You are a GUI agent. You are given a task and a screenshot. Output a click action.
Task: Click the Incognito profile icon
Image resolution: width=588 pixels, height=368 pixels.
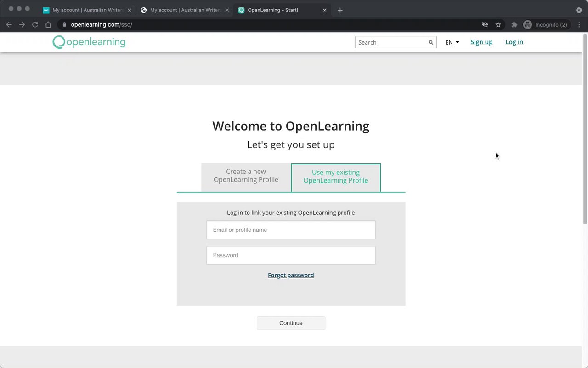[528, 24]
